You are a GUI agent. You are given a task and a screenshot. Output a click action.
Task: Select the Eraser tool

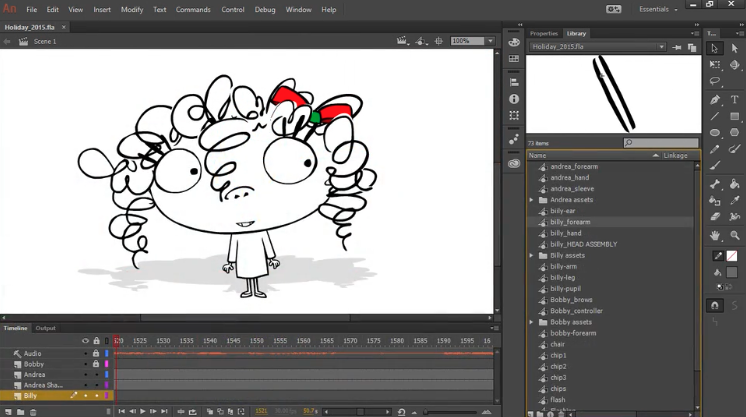point(715,217)
